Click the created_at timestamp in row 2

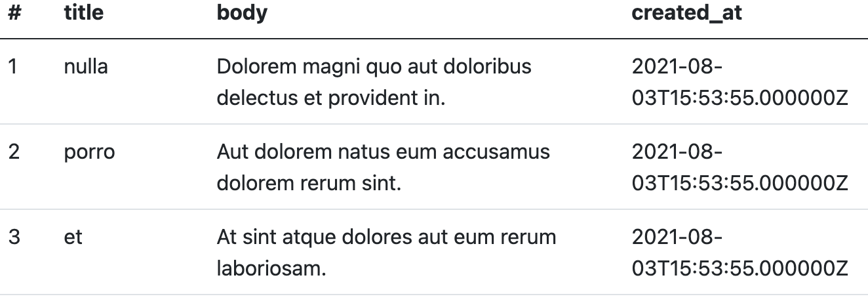(740, 168)
